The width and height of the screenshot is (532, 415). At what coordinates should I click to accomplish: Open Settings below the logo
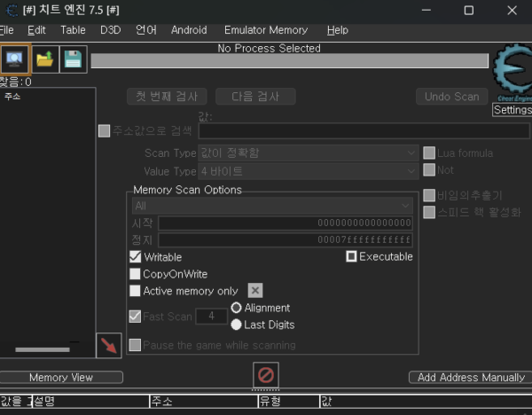[512, 110]
